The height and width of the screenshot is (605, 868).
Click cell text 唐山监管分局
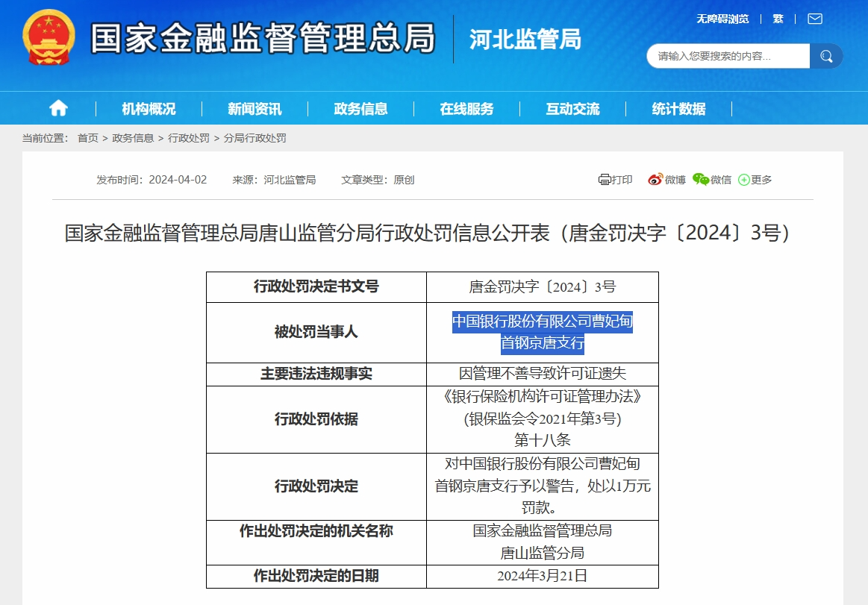pyautogui.click(x=543, y=553)
